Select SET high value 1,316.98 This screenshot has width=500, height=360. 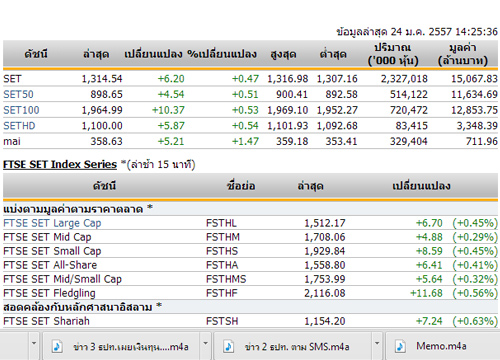coord(288,79)
